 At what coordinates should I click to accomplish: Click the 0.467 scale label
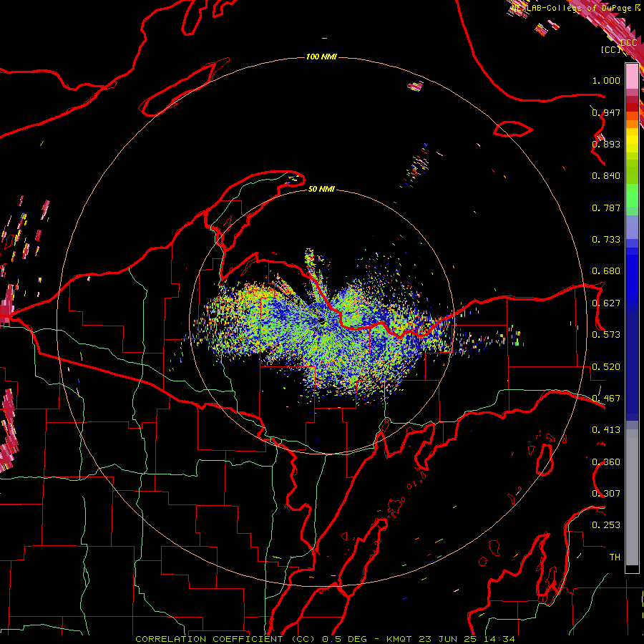click(606, 399)
